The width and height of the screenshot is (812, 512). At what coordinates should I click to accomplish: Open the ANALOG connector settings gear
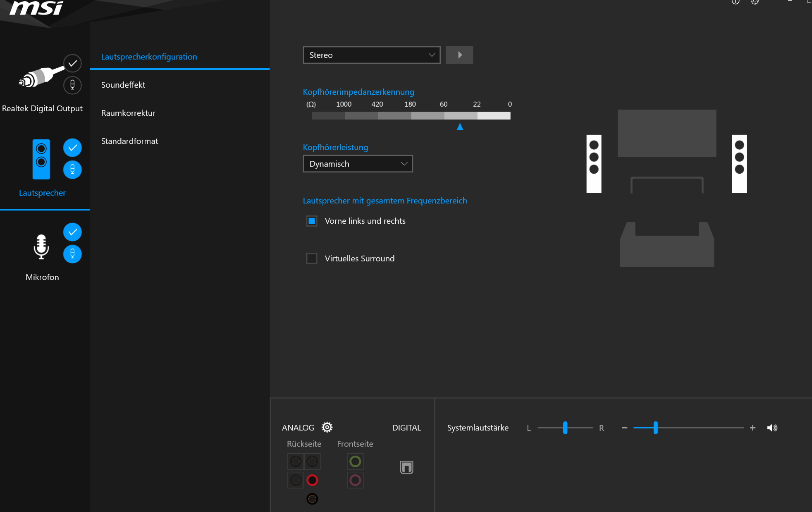coord(327,427)
